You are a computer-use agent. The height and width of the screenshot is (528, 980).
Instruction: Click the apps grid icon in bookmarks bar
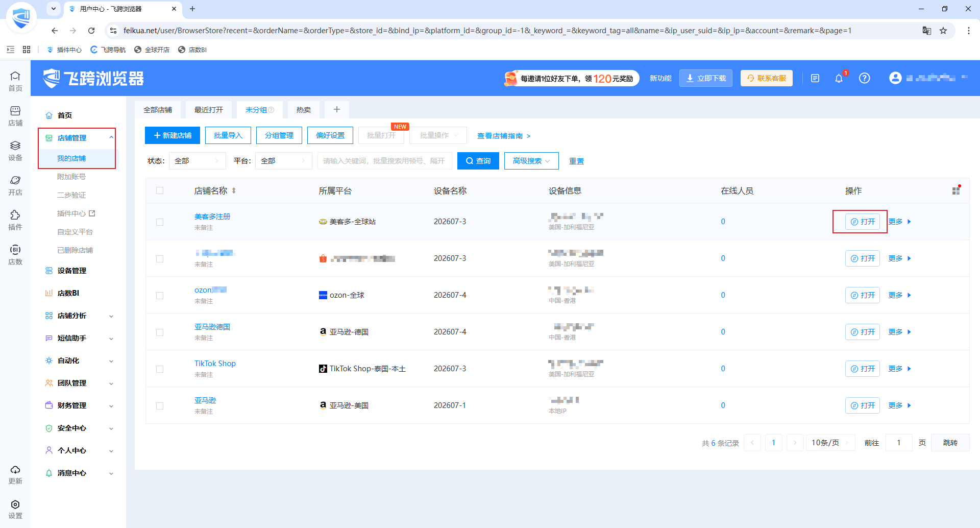(x=27, y=50)
